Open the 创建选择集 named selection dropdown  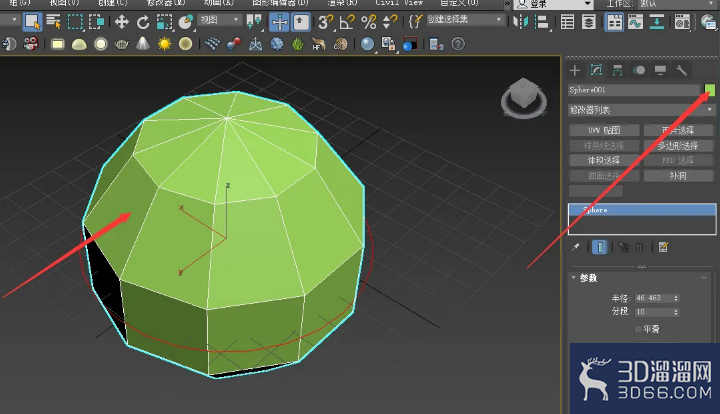pyautogui.click(x=464, y=20)
